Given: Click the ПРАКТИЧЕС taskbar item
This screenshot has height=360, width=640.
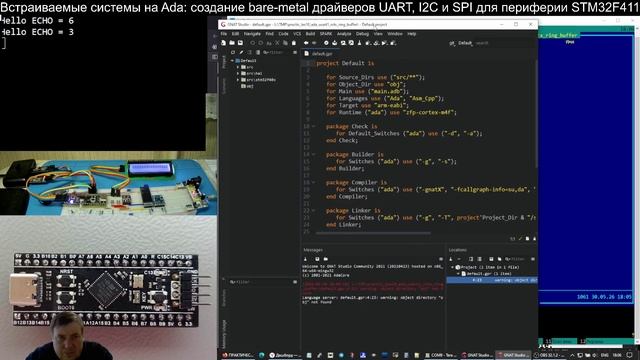Looking at the screenshot, I should tap(238, 356).
